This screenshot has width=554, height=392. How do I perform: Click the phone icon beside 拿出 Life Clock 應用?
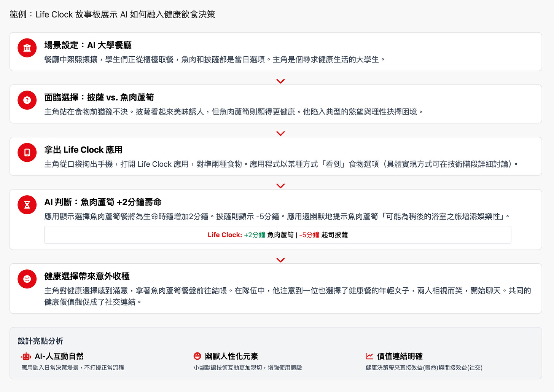tap(27, 153)
